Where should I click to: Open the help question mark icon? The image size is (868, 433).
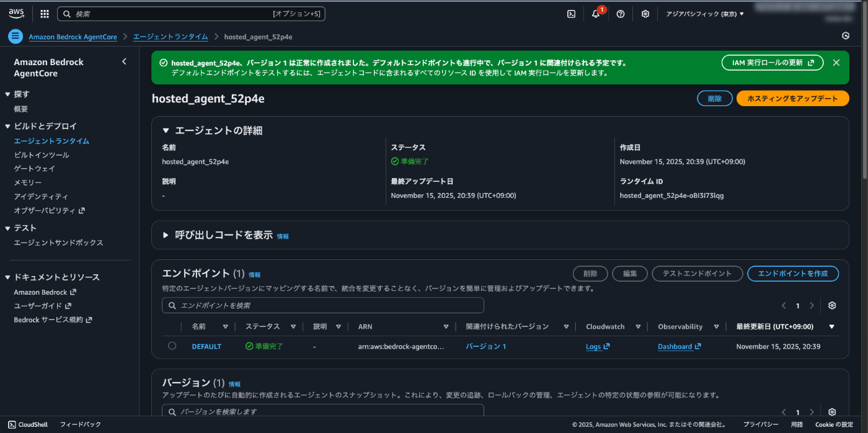pos(621,14)
